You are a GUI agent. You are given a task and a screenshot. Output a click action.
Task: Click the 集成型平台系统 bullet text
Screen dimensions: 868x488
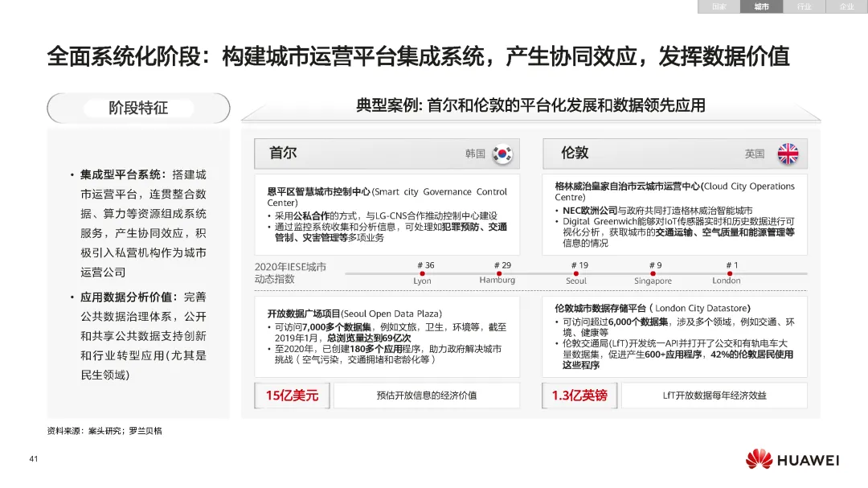[143, 223]
